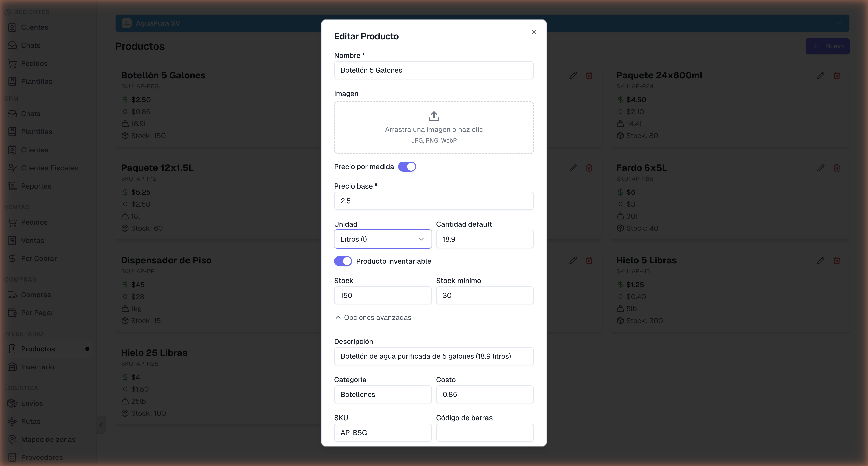Click the Nuevo button to add a product
868x466 pixels.
tap(828, 46)
